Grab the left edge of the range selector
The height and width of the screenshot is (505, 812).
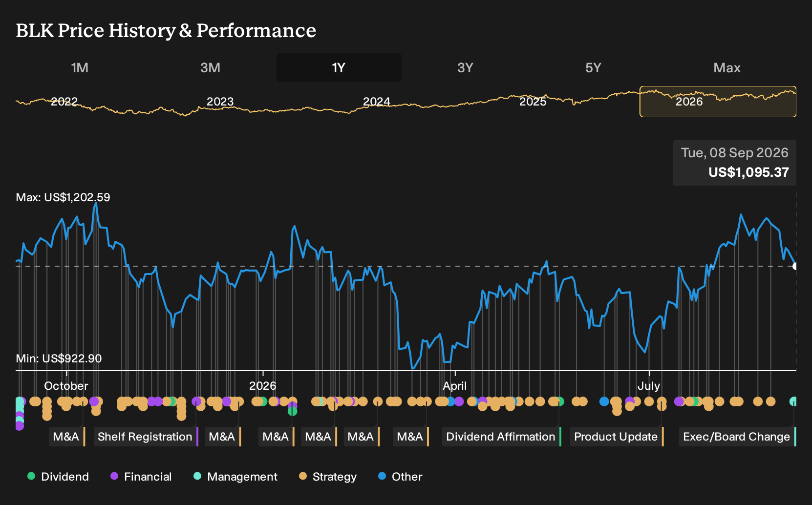[x=640, y=102]
